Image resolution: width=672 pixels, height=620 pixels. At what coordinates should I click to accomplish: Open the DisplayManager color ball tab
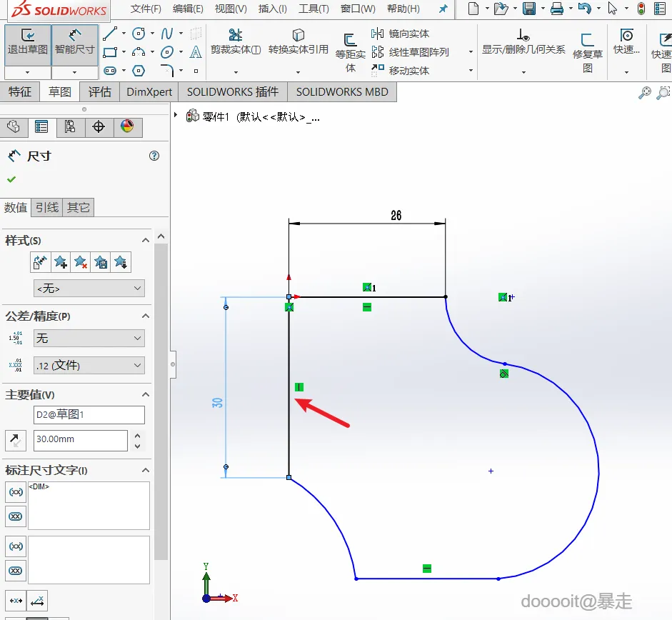coord(127,127)
